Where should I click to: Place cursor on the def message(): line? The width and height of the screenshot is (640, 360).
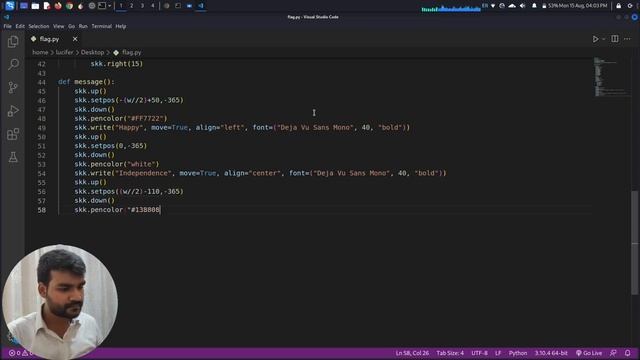(86, 82)
